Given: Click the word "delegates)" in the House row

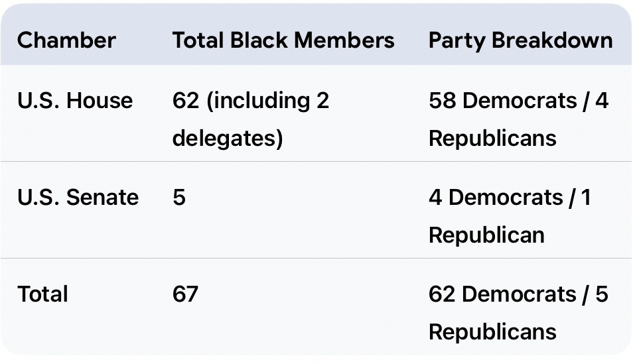Looking at the screenshot, I should [x=228, y=139].
